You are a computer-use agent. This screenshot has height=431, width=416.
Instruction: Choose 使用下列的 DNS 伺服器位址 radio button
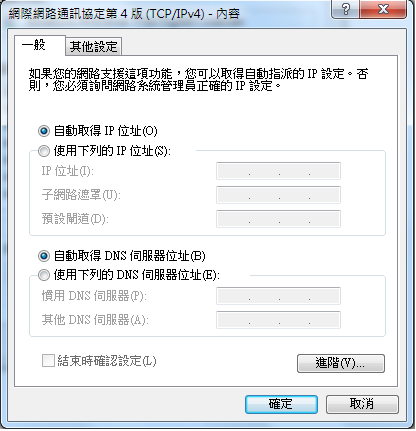point(44,275)
